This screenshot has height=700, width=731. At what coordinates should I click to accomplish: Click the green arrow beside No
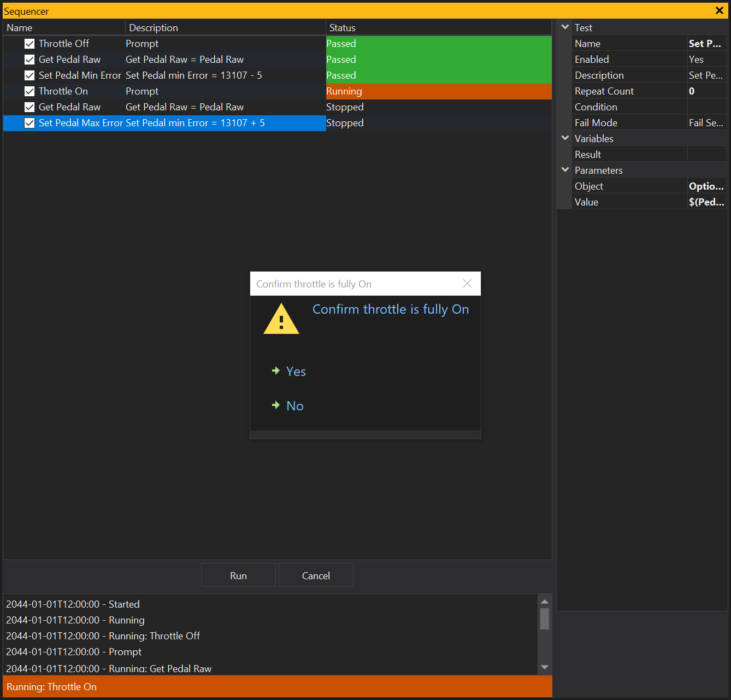276,405
